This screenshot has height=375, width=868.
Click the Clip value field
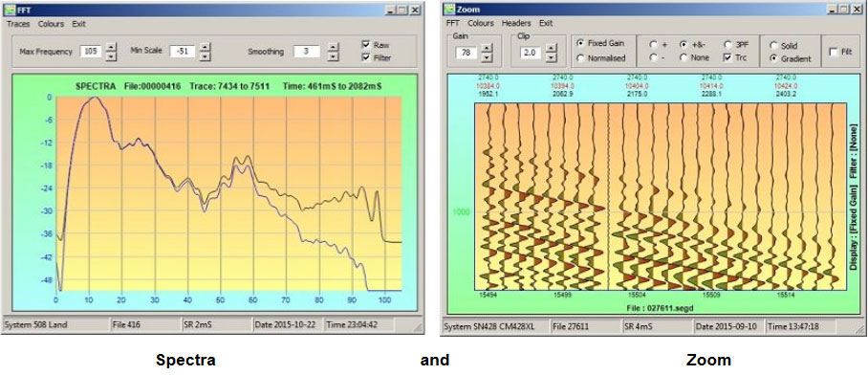pyautogui.click(x=530, y=53)
